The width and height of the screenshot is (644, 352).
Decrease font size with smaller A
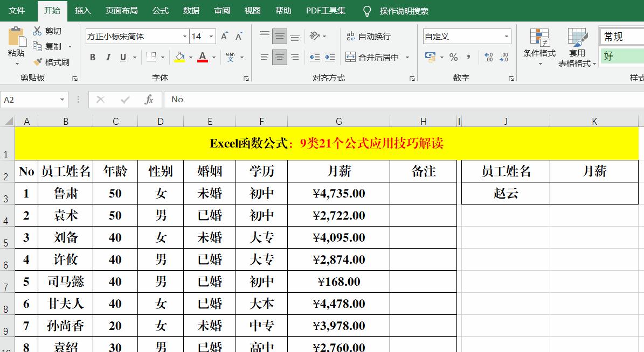239,37
